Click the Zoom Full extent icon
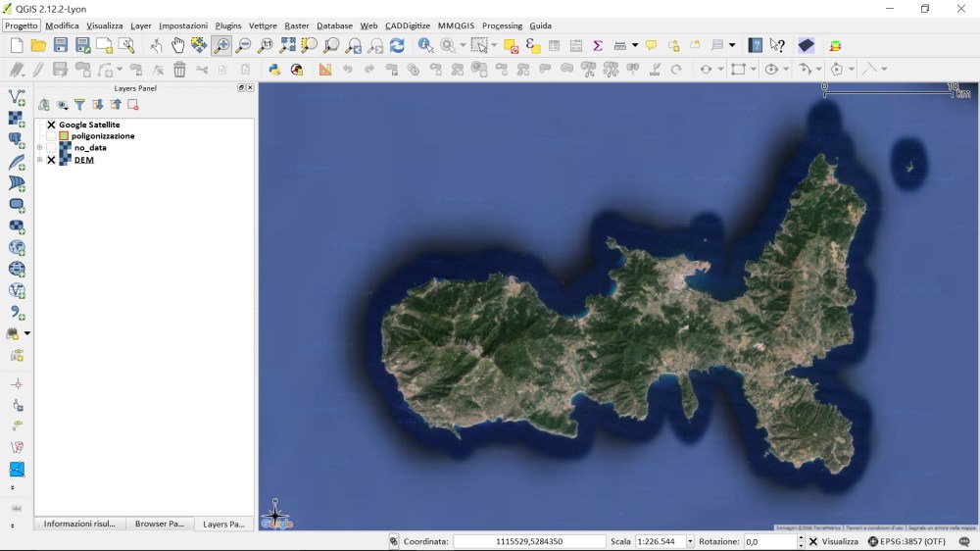The height and width of the screenshot is (551, 980). pos(287,45)
